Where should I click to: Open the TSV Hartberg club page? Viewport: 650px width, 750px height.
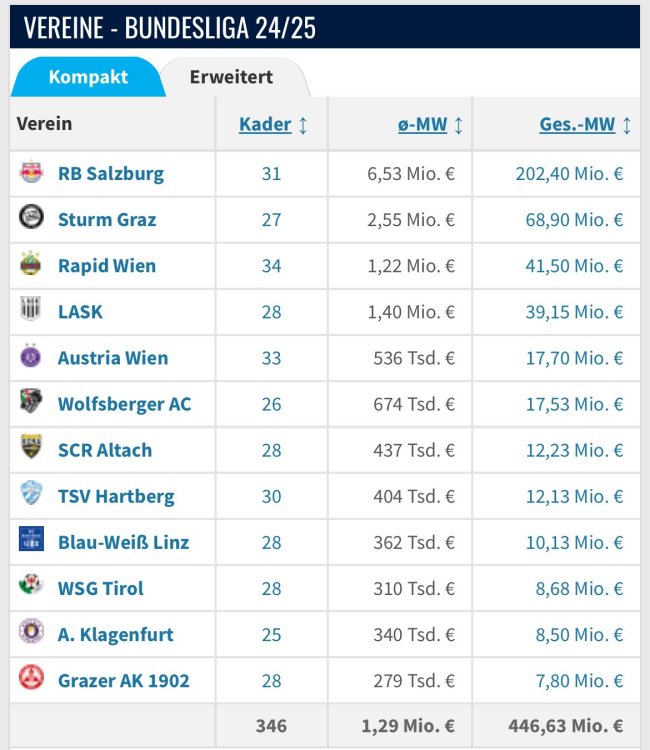(x=116, y=496)
